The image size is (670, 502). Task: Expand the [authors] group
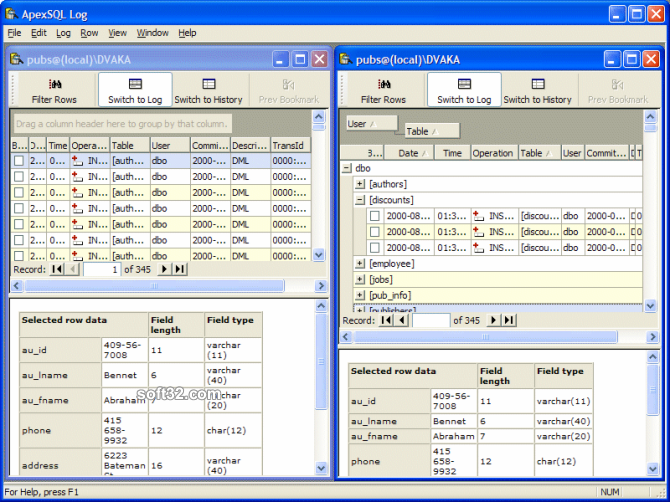[360, 184]
